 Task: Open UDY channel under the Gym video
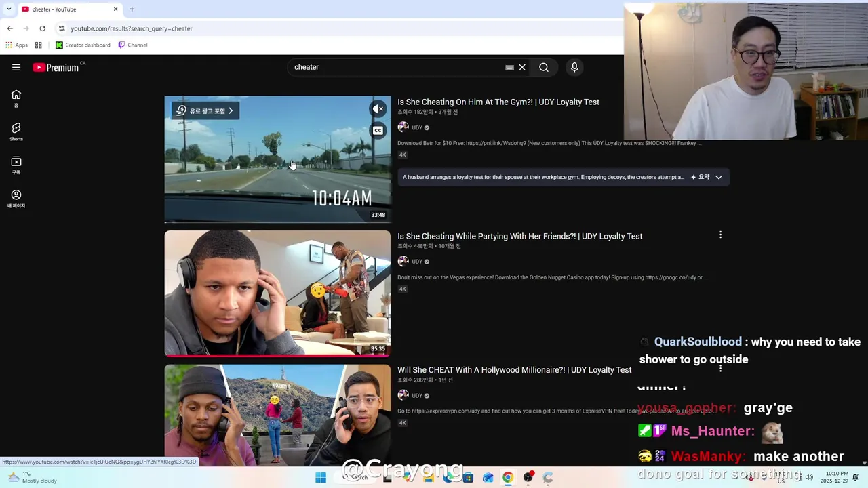coord(417,127)
